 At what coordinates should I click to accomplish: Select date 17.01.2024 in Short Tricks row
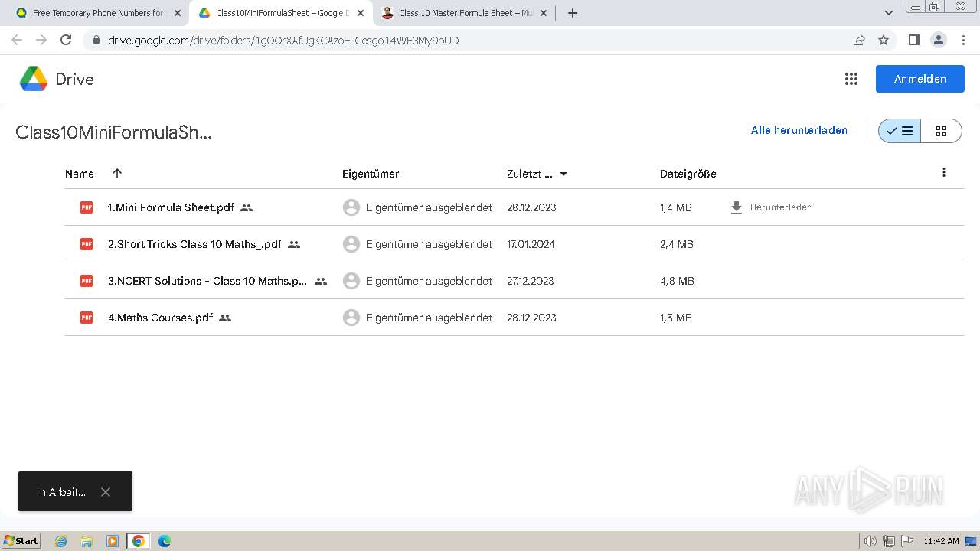[531, 244]
